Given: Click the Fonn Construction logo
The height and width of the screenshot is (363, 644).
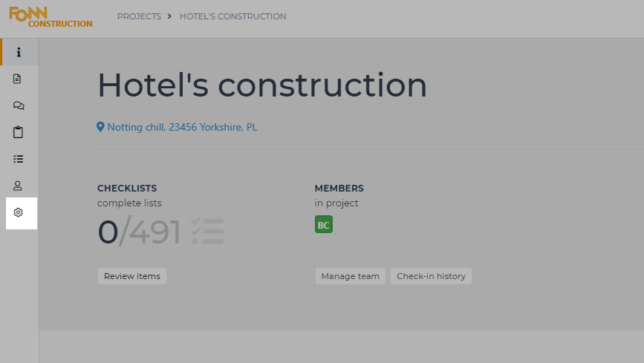Looking at the screenshot, I should point(51,17).
